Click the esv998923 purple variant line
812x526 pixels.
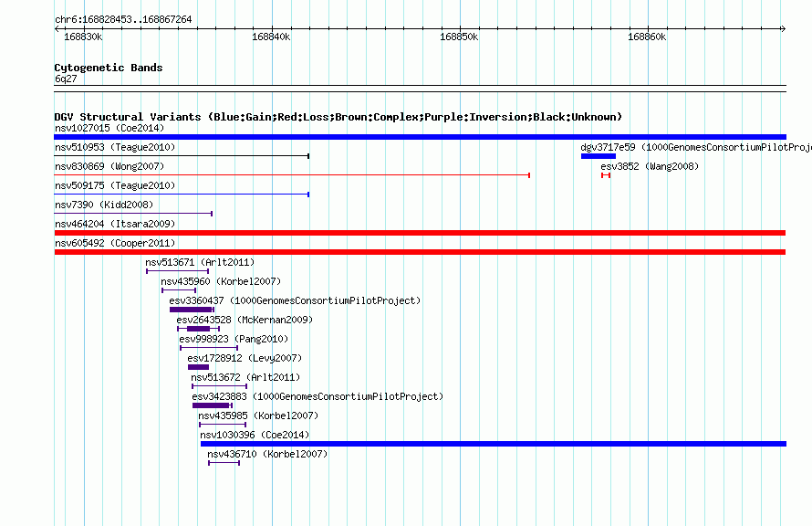[x=209, y=348]
